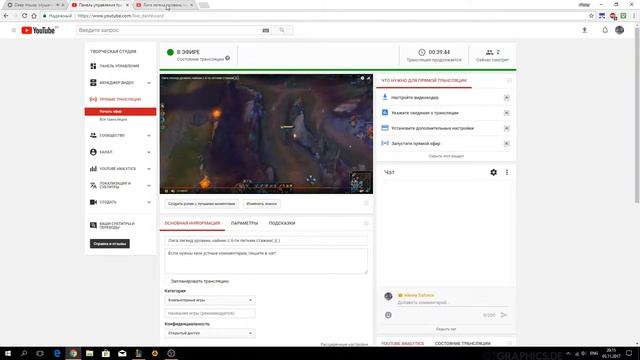Click the Ваши субтитры и переводы icon
The image size is (640, 360).
[93, 225]
